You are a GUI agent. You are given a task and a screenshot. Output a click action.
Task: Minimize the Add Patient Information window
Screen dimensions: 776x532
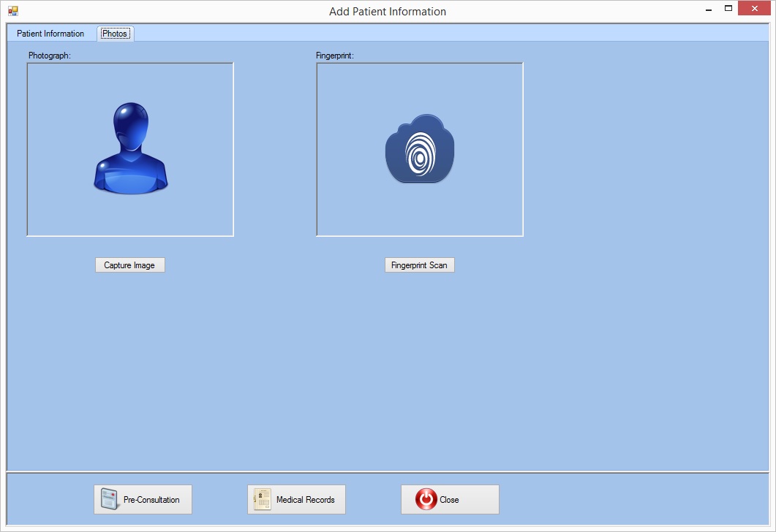(709, 9)
